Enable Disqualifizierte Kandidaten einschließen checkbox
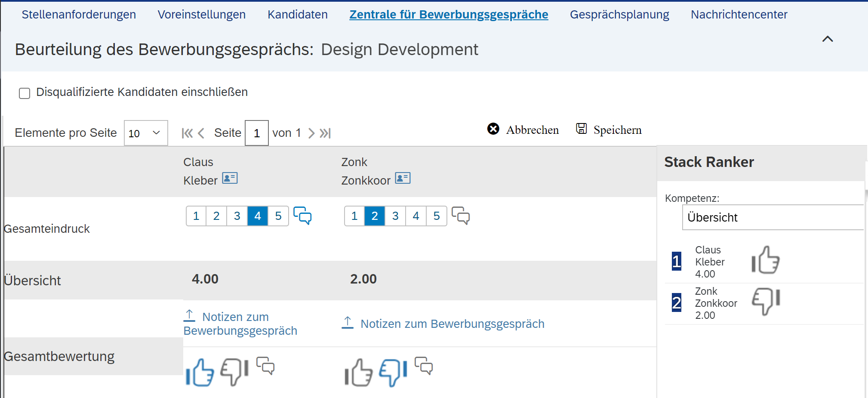 [x=25, y=93]
